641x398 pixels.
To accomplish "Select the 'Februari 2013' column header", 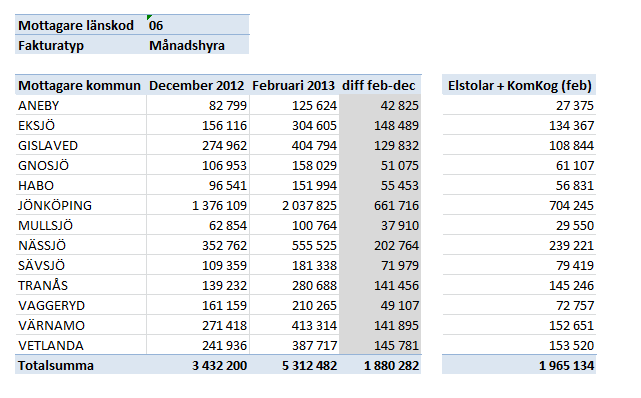I will (294, 85).
